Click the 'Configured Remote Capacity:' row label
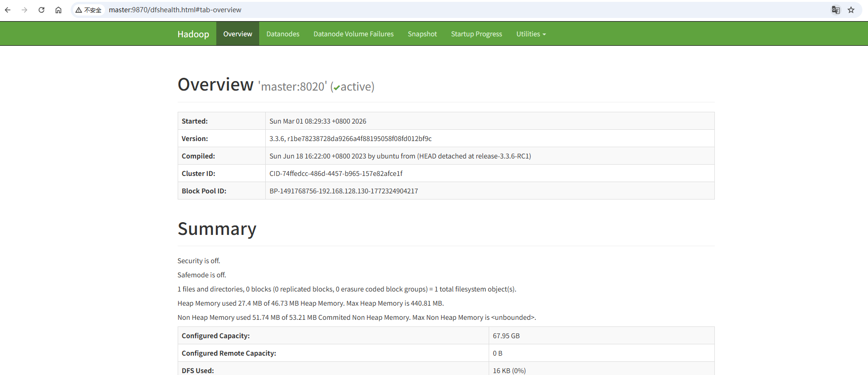This screenshot has width=868, height=375. 229,353
